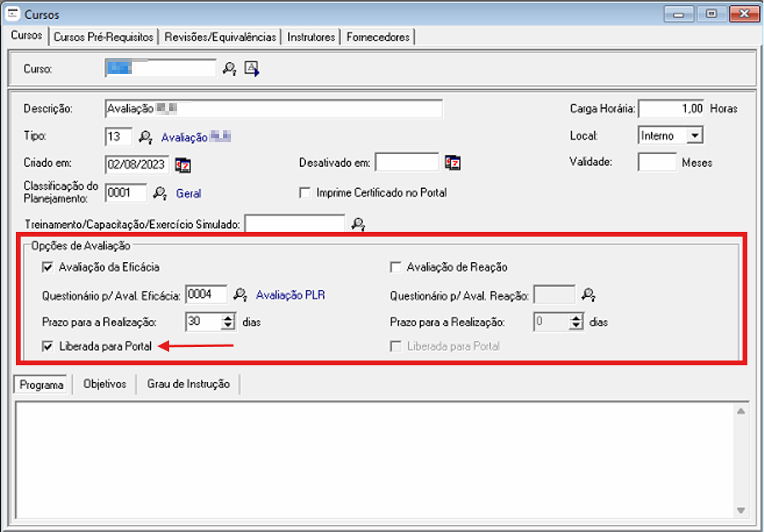Enable the Avaliação de Reação checkbox

(x=396, y=268)
